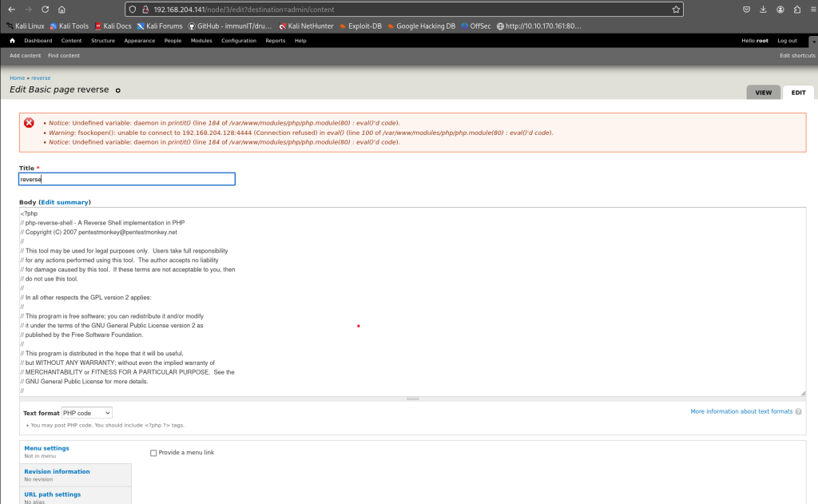Bookmark this page with the star icon
The height and width of the screenshot is (504, 818).
coord(676,10)
